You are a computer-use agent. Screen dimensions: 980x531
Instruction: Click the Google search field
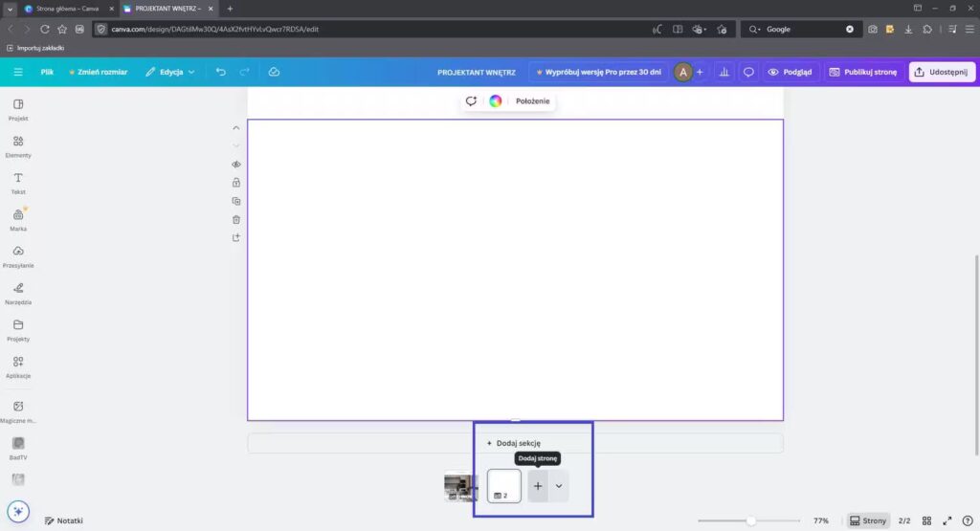point(800,29)
